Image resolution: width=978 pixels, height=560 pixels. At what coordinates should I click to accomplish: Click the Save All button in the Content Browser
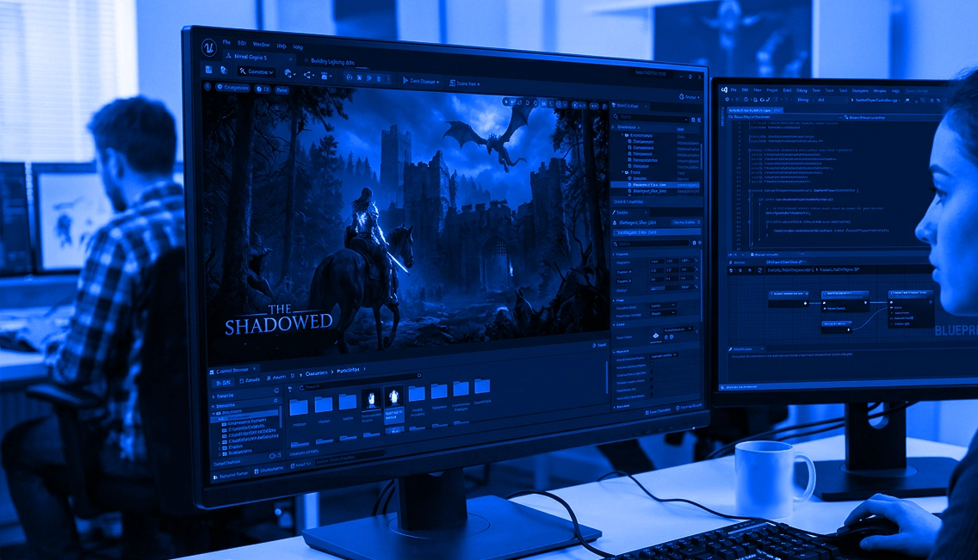tap(275, 378)
